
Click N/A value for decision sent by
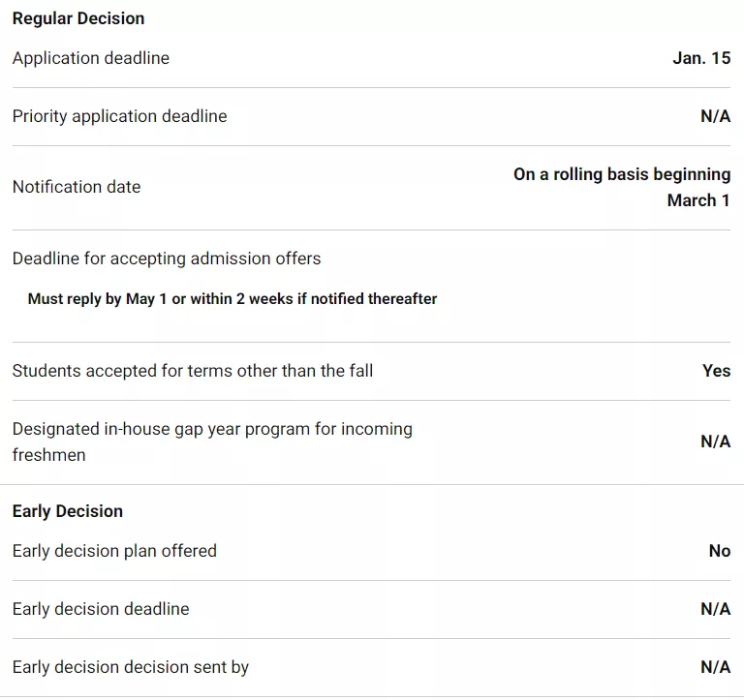click(715, 667)
